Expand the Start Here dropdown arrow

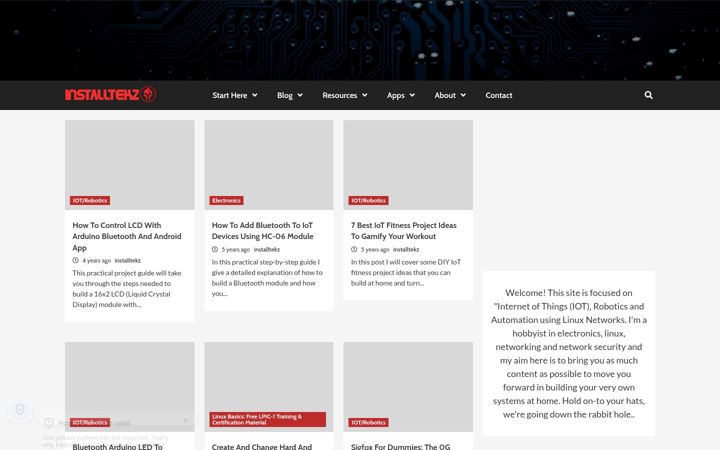pos(255,95)
